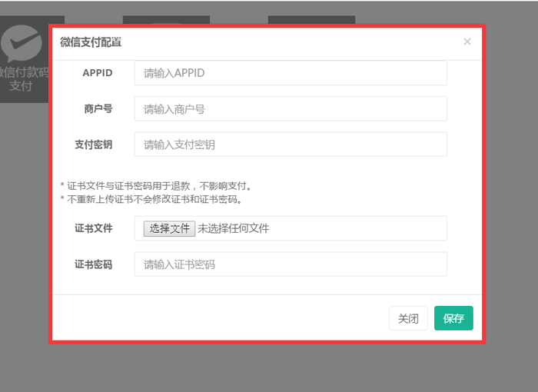Click the note about 证书文件与证书密码用于退款
The height and width of the screenshot is (392, 538).
pos(157,186)
